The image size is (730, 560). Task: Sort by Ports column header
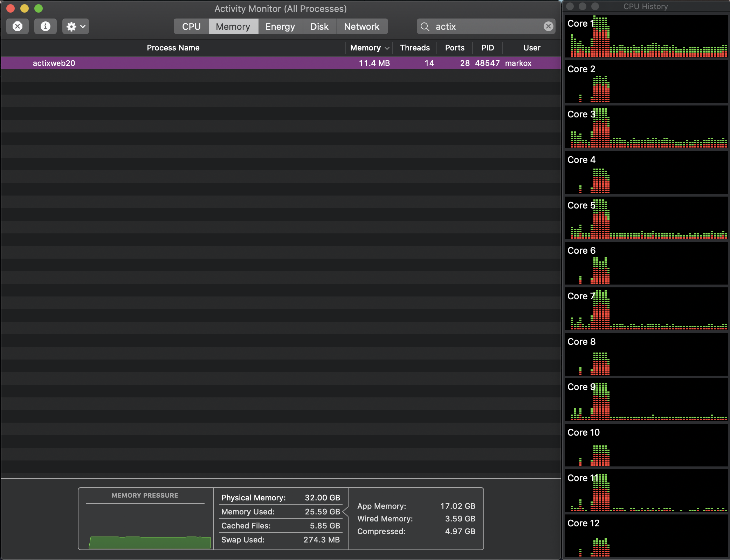click(x=455, y=48)
